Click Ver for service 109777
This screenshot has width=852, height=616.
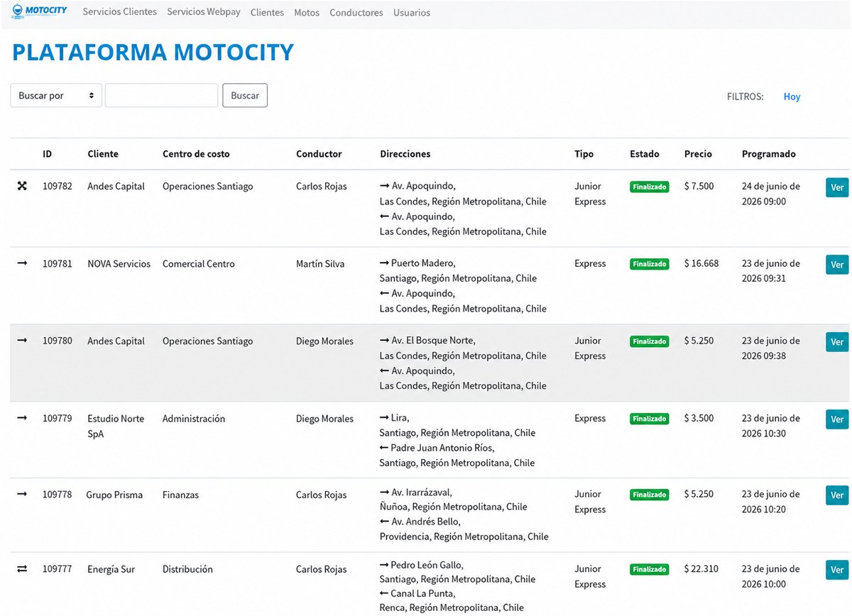[837, 569]
